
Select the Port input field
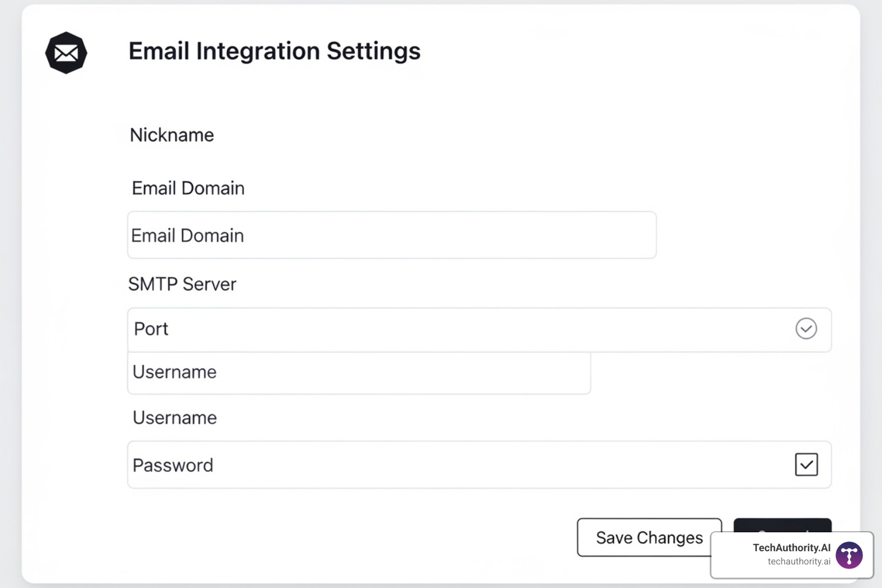pos(402,328)
